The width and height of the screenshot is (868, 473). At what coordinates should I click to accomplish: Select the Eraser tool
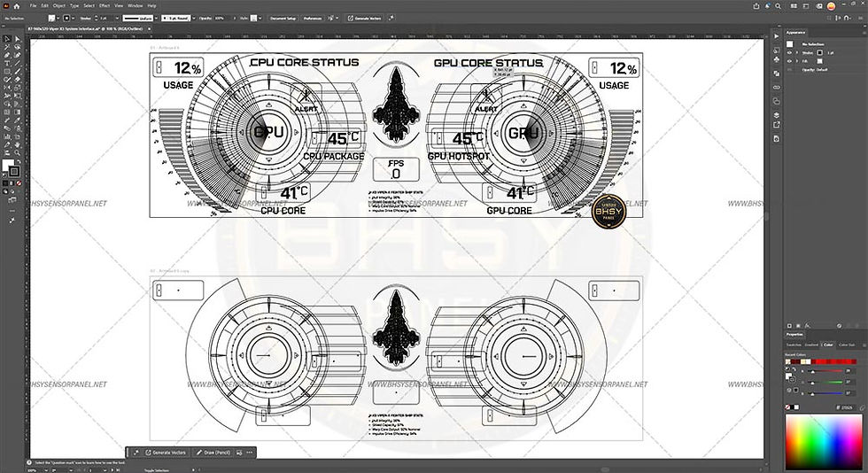pos(17,79)
